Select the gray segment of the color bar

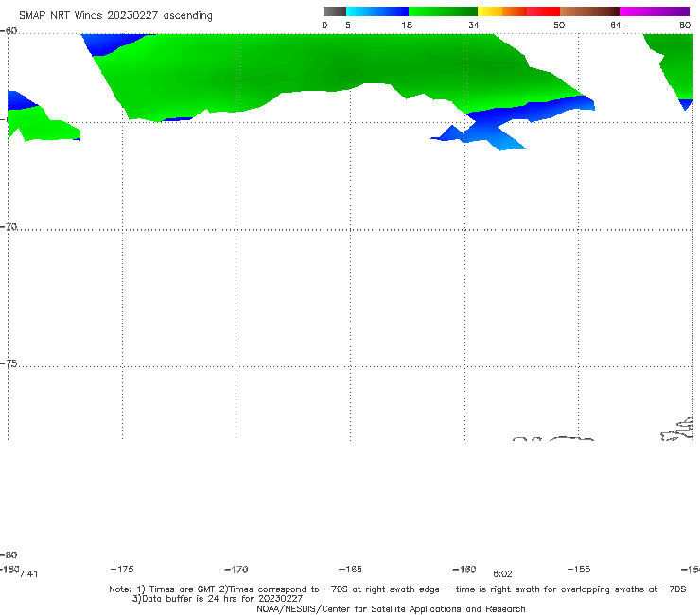(x=335, y=11)
